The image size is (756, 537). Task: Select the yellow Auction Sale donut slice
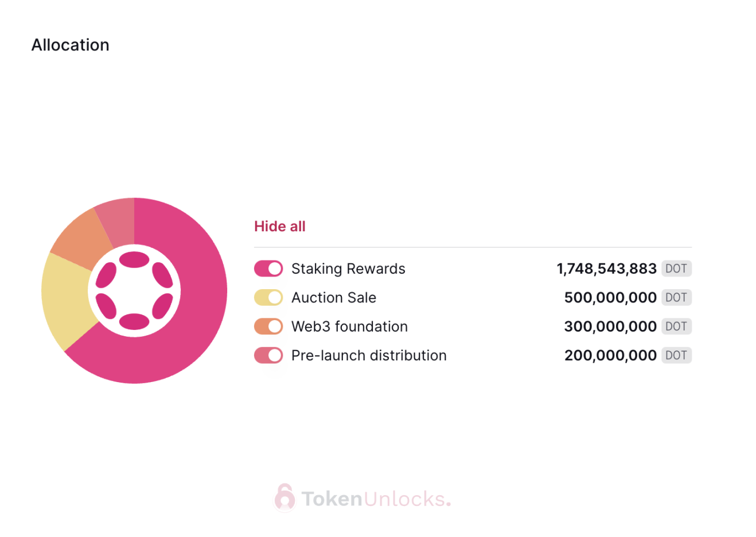click(x=65, y=299)
